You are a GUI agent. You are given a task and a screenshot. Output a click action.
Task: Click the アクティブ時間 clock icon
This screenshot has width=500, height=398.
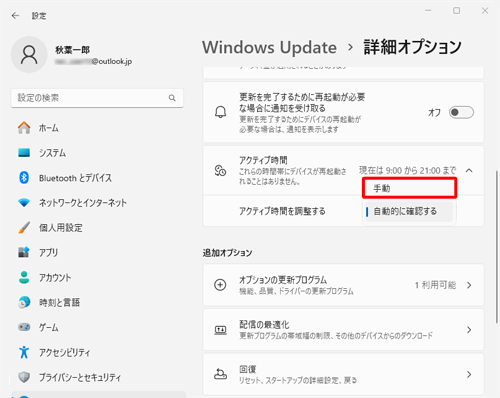pyautogui.click(x=220, y=170)
